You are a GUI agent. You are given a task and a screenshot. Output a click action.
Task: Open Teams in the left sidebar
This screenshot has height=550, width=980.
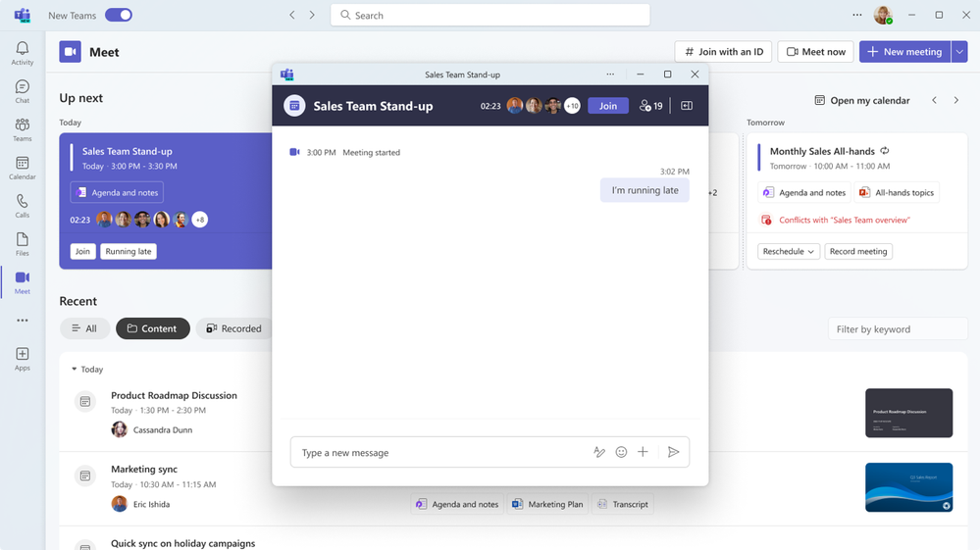22,129
